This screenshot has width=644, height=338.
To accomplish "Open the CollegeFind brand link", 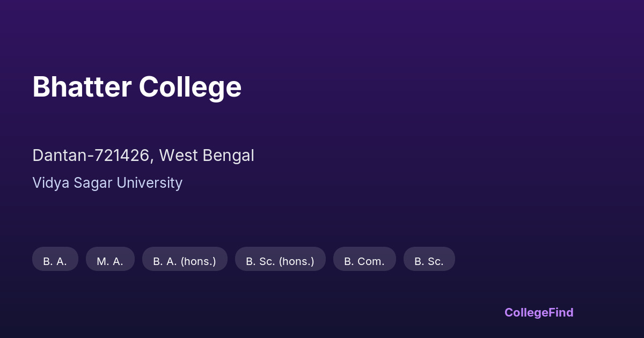I will coord(539,313).
